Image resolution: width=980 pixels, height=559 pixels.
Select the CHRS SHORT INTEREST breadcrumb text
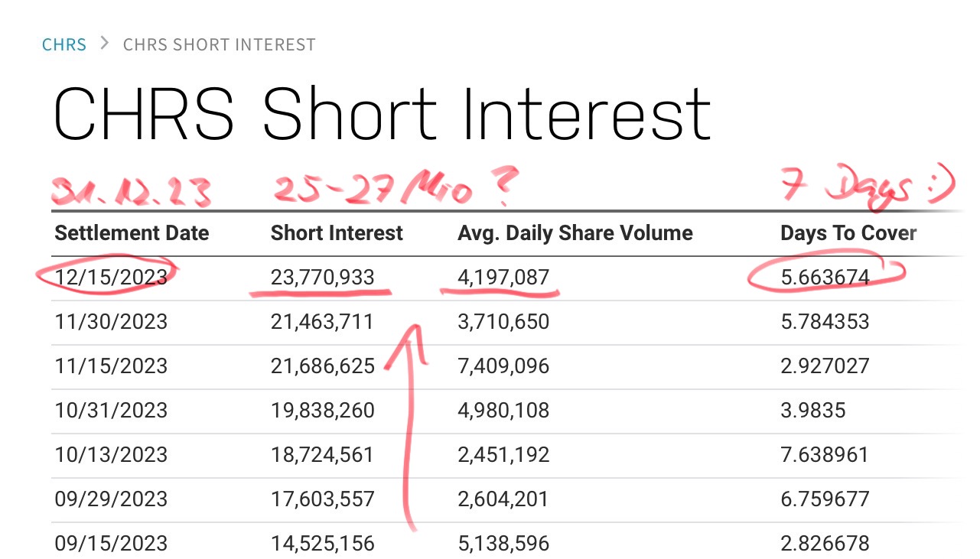[x=219, y=44]
